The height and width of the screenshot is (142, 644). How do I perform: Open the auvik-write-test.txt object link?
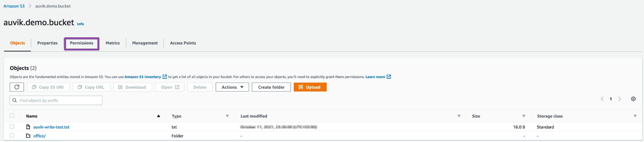pyautogui.click(x=52, y=127)
